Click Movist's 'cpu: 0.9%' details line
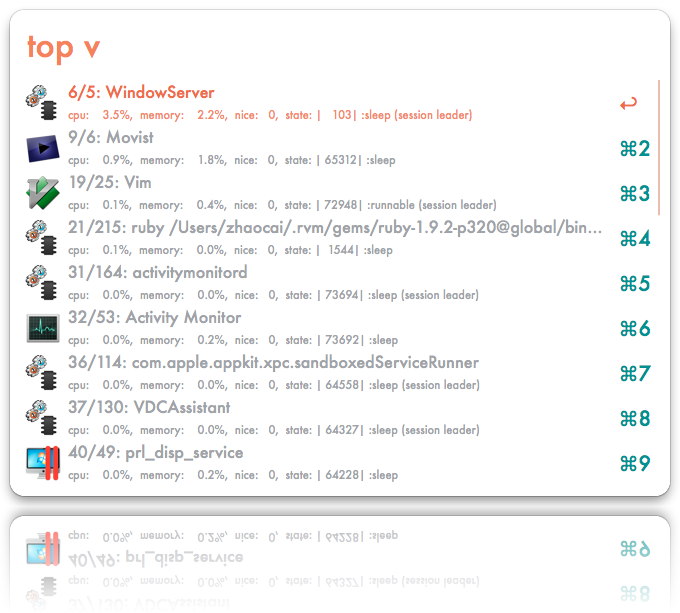Screen dimensions: 680x613 232,160
